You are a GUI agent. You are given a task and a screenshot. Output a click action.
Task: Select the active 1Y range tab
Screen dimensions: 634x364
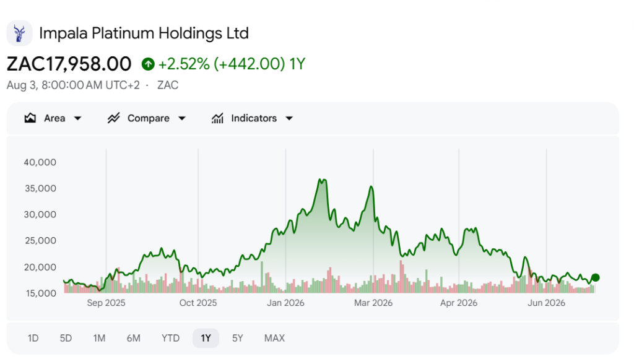click(x=206, y=338)
